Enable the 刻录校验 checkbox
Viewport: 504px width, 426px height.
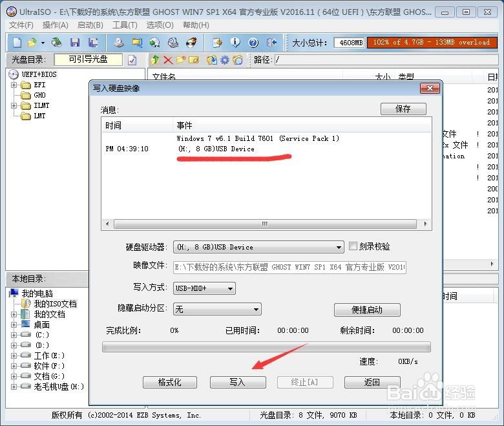point(353,246)
